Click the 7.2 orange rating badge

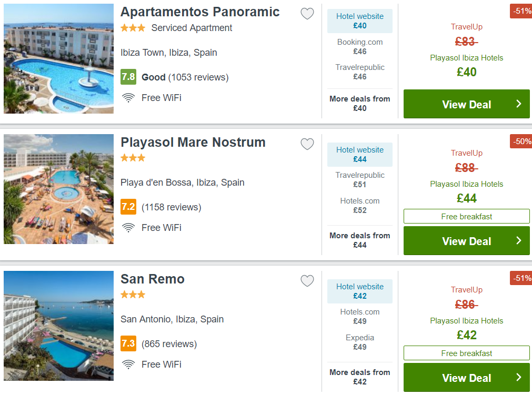click(x=128, y=207)
